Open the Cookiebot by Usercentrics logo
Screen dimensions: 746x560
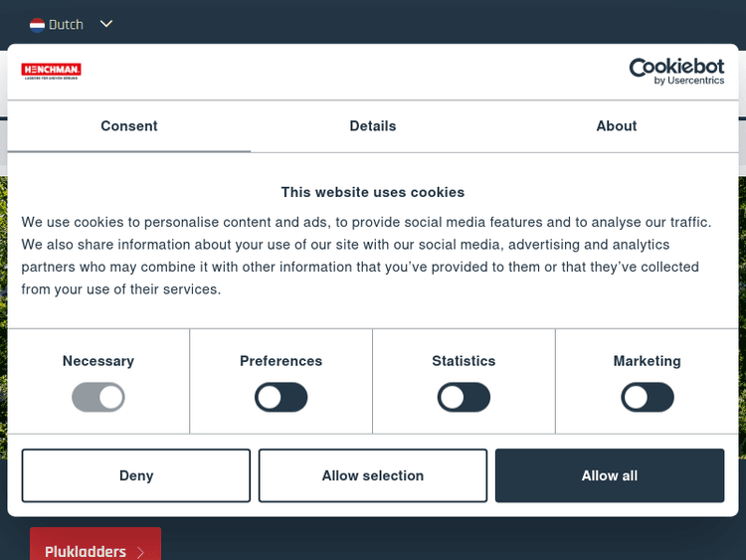pos(676,71)
